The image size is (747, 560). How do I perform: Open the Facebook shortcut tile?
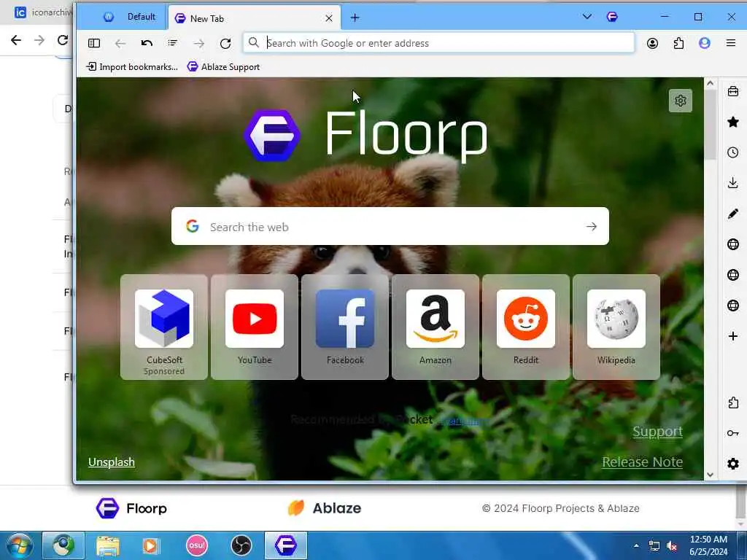pyautogui.click(x=345, y=327)
